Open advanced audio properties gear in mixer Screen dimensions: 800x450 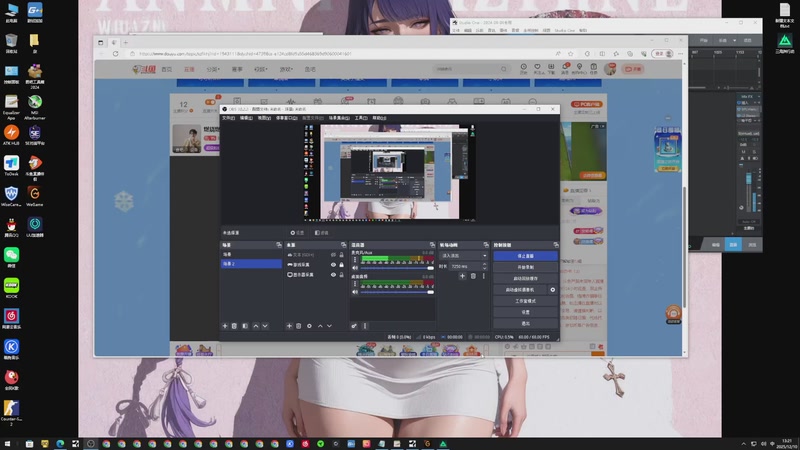(x=354, y=326)
